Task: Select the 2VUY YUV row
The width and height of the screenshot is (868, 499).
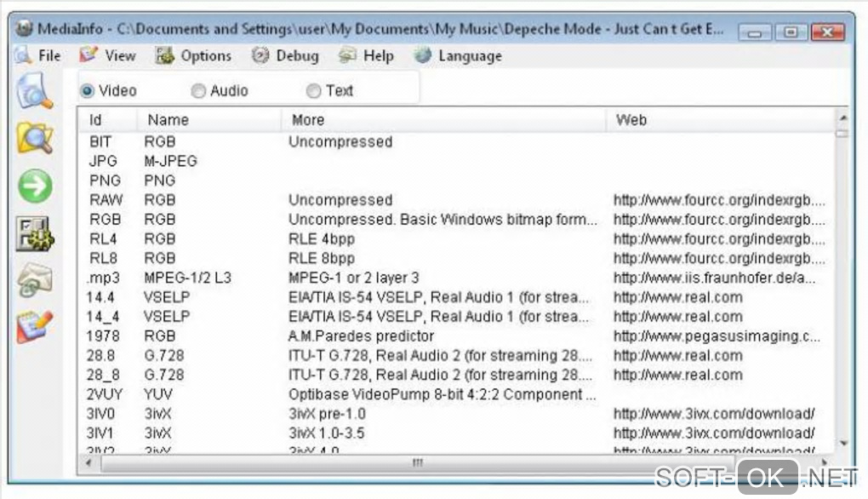Action: (x=456, y=394)
